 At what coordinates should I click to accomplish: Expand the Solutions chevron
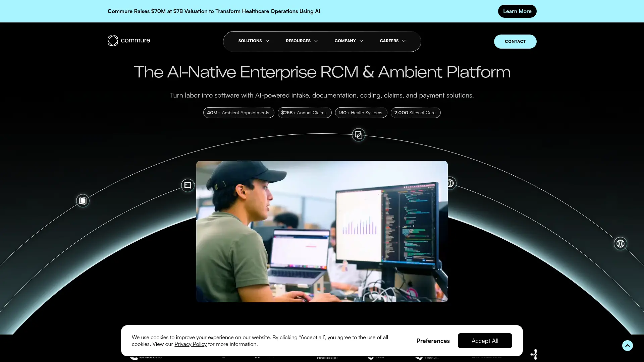pyautogui.click(x=267, y=41)
